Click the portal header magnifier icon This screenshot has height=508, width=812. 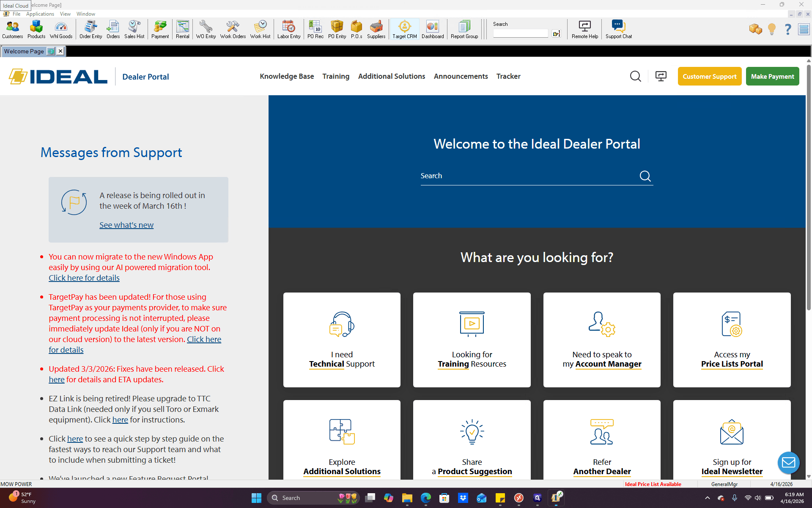(635, 76)
